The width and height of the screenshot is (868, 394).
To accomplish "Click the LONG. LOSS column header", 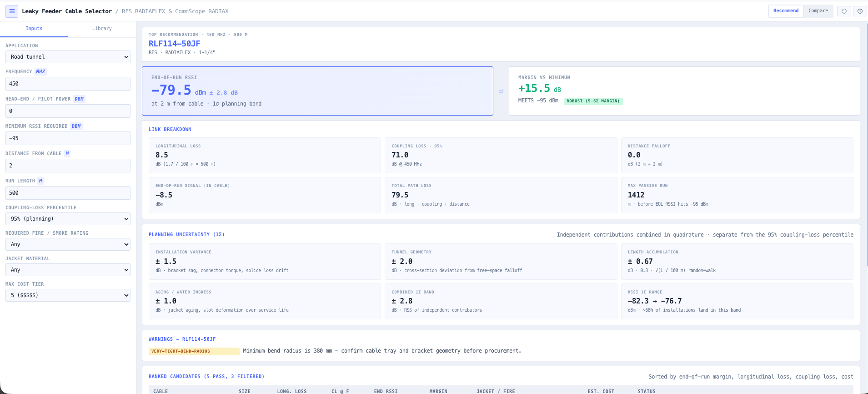I will [292, 391].
